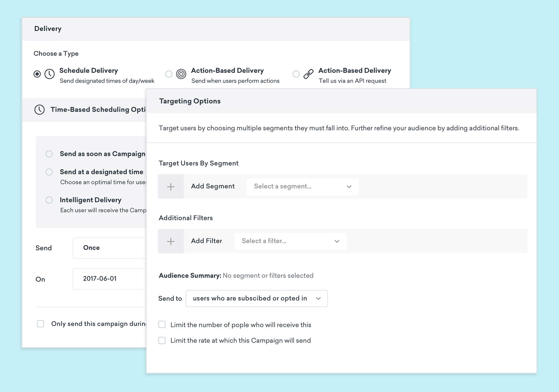Click the plus icon next to Add Segment
Image resolution: width=559 pixels, height=392 pixels.
pyautogui.click(x=171, y=187)
